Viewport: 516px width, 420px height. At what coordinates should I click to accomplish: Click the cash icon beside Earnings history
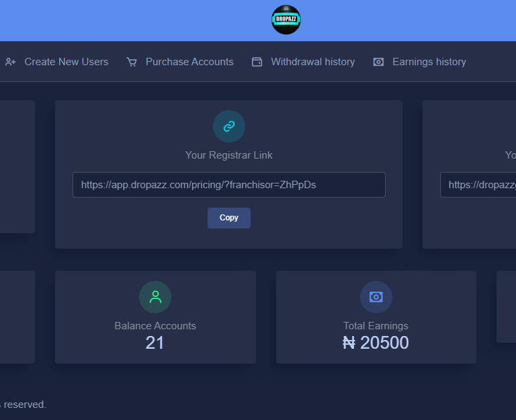coord(378,62)
